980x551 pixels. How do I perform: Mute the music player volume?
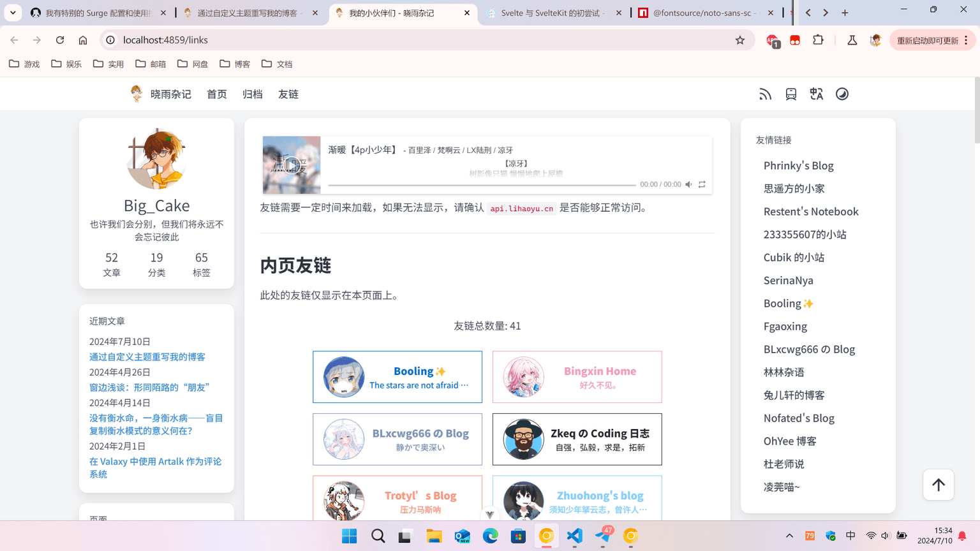pyautogui.click(x=688, y=184)
